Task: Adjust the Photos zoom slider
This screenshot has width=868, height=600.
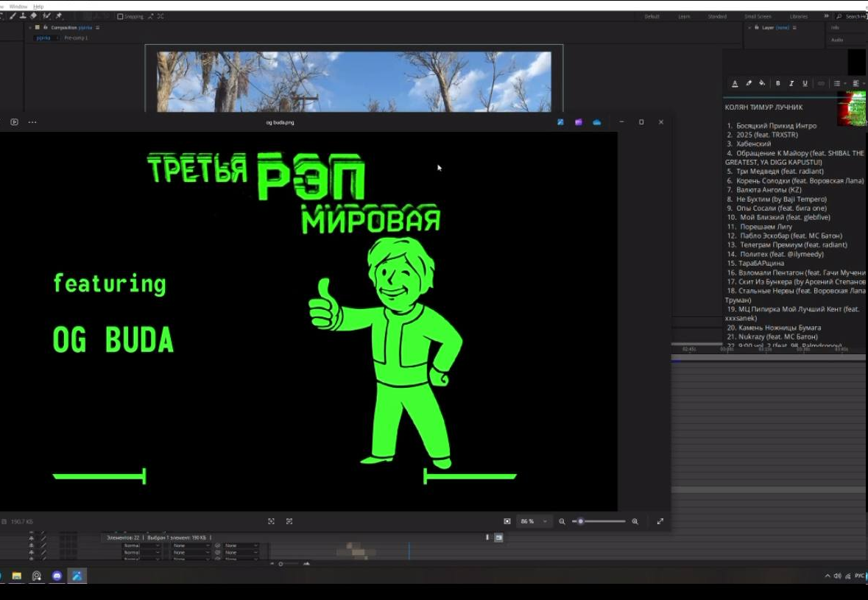Action: (x=599, y=521)
